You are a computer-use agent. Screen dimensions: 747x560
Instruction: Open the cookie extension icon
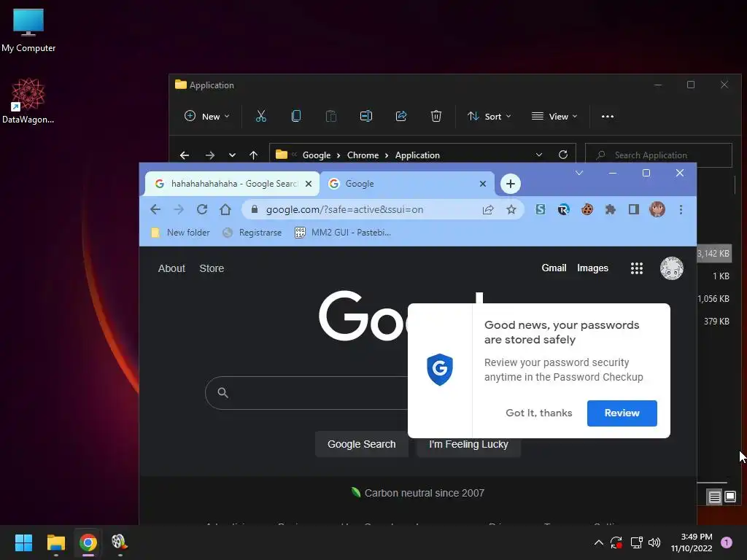tap(587, 209)
